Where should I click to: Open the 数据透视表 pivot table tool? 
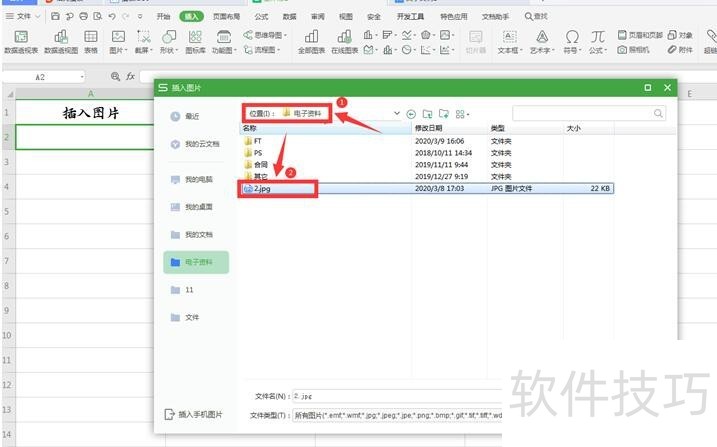click(21, 42)
